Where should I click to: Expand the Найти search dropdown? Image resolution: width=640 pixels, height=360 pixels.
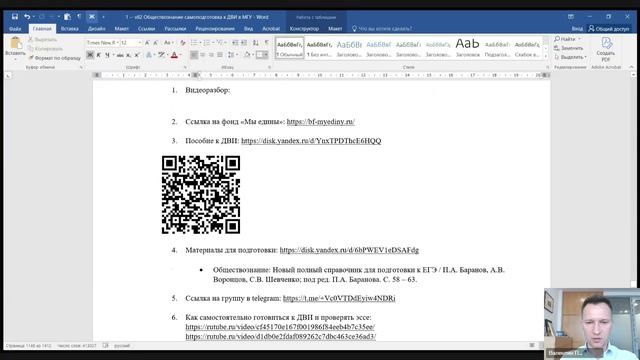[x=579, y=39]
